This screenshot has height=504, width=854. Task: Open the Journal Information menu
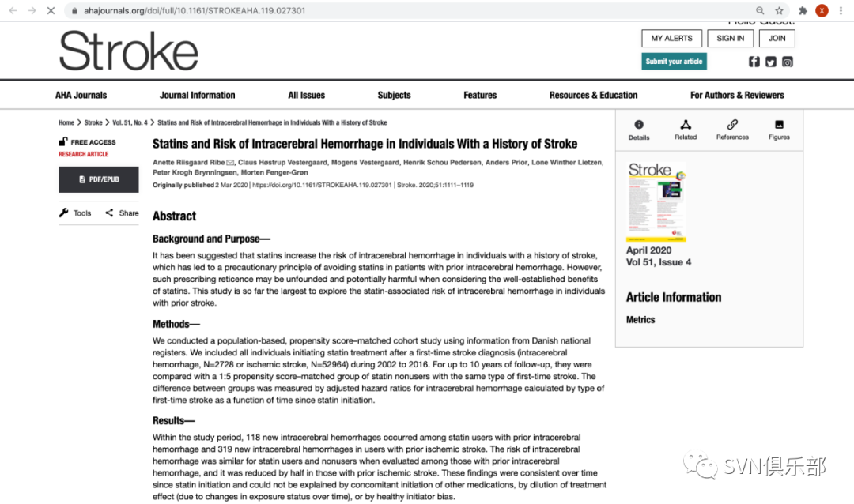tap(197, 95)
